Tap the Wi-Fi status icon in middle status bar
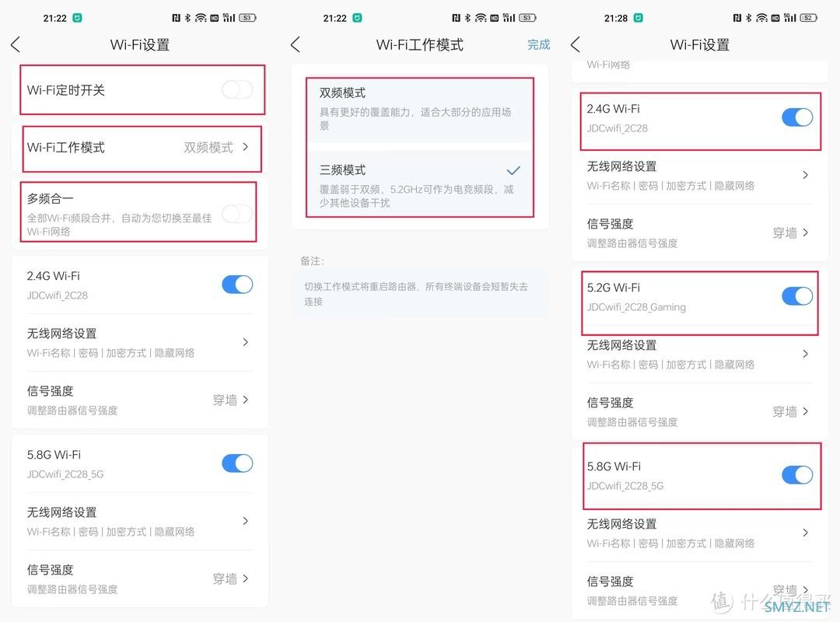The height and width of the screenshot is (622, 840). [481, 18]
